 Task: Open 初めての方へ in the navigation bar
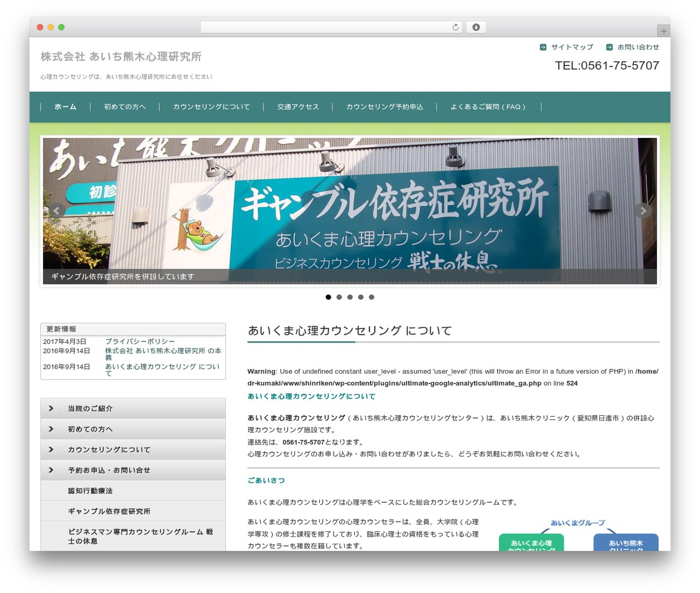click(x=125, y=107)
